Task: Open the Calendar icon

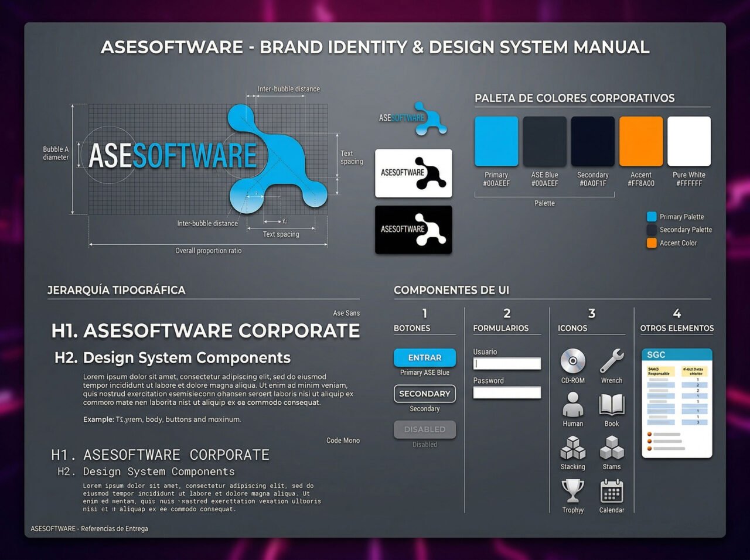Action: coord(611,491)
